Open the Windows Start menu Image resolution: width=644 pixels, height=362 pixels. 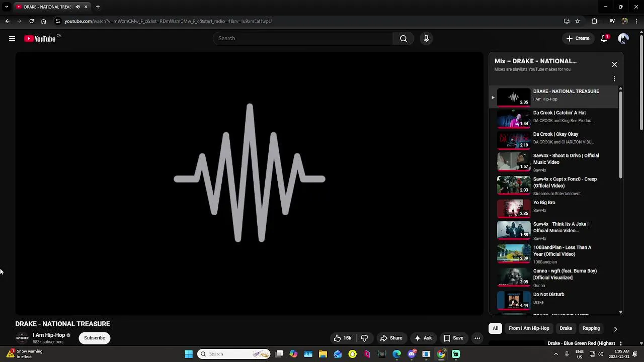189,354
